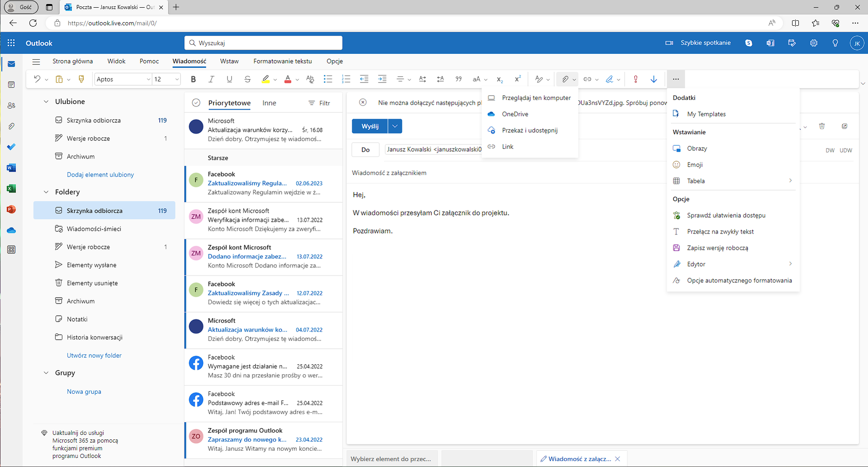Viewport: 868px width, 467px height.
Task: Expand the send options arrow
Action: pos(395,126)
